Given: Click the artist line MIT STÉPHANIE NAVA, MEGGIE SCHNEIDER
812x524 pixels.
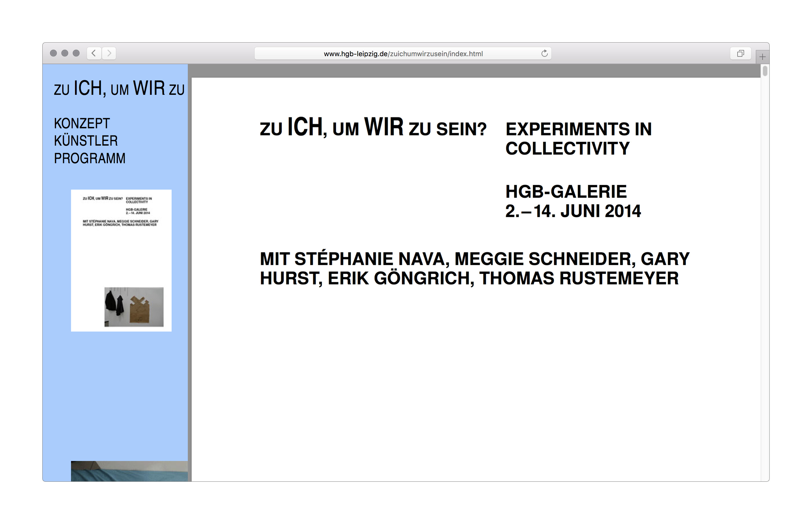Looking at the screenshot, I should tap(448, 259).
